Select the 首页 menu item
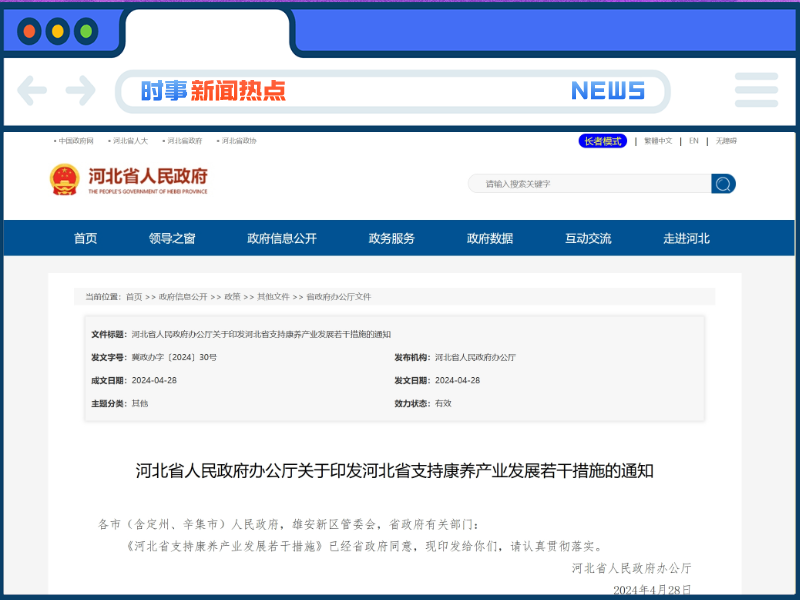The width and height of the screenshot is (800, 600). tap(85, 238)
